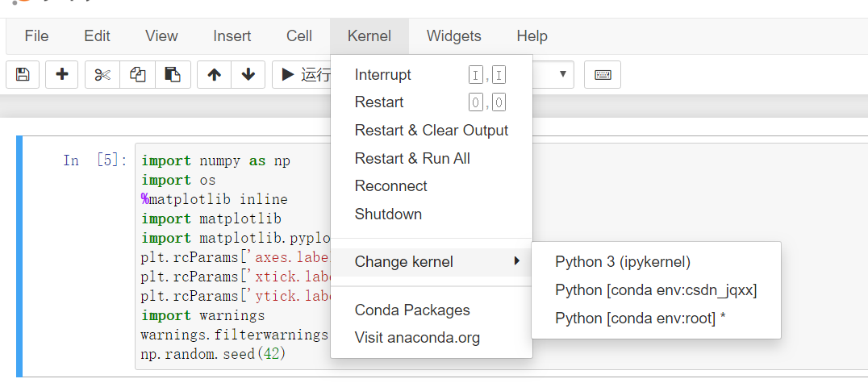Open the command palette keyboard icon
Image resolution: width=868 pixels, height=383 pixels.
tap(603, 75)
